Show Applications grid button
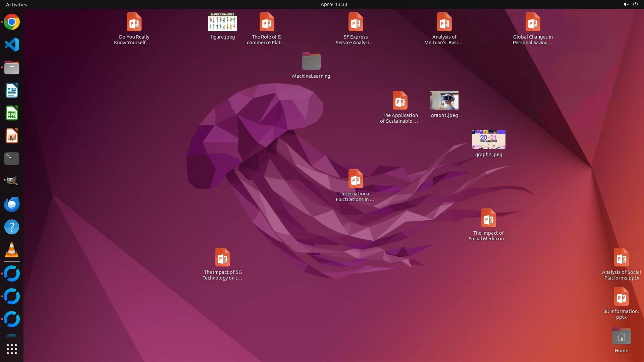This screenshot has width=644, height=362. pyautogui.click(x=12, y=349)
